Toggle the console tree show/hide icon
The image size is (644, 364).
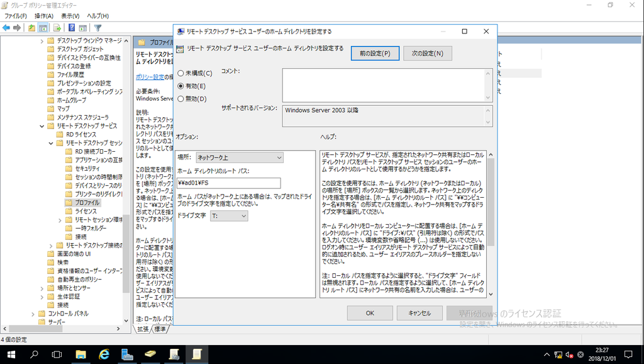(x=42, y=27)
